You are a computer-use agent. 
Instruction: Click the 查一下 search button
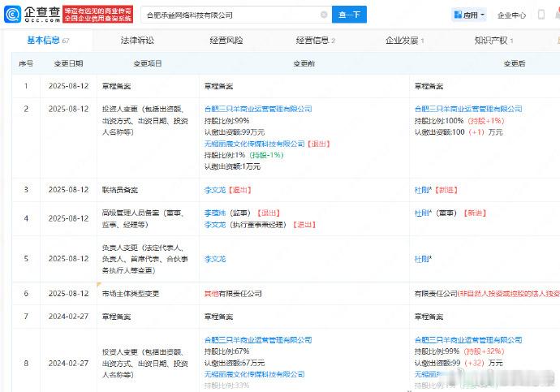point(349,15)
